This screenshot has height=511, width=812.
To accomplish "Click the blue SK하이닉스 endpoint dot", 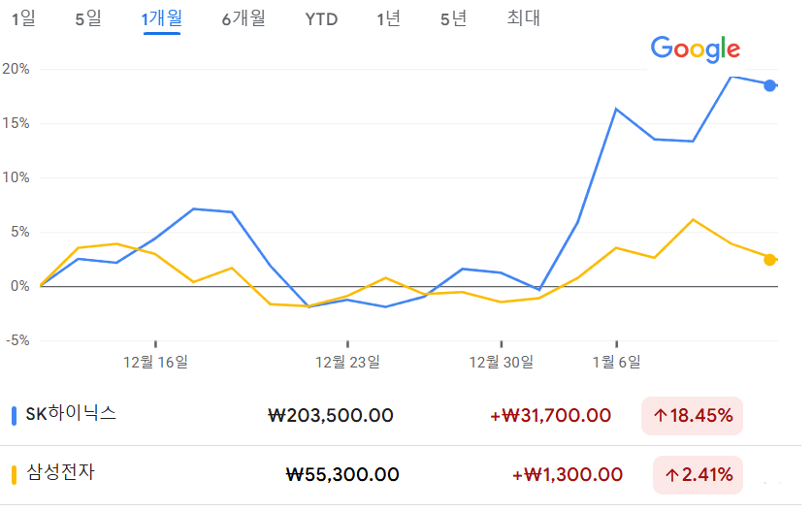I will 770,85.
